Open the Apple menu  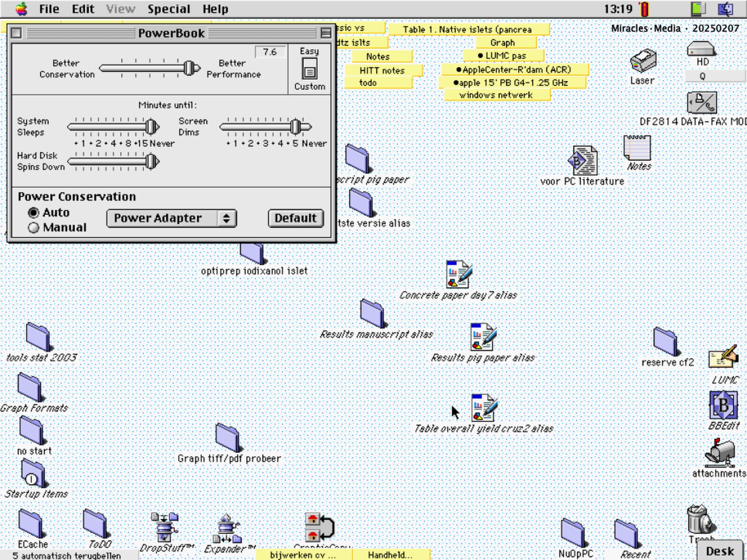[x=22, y=9]
